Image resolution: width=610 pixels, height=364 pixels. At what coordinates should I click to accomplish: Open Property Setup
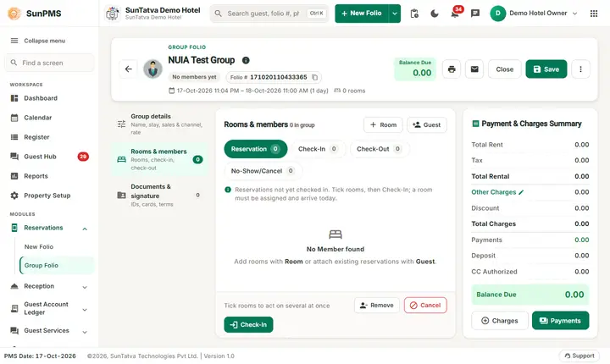(50, 196)
